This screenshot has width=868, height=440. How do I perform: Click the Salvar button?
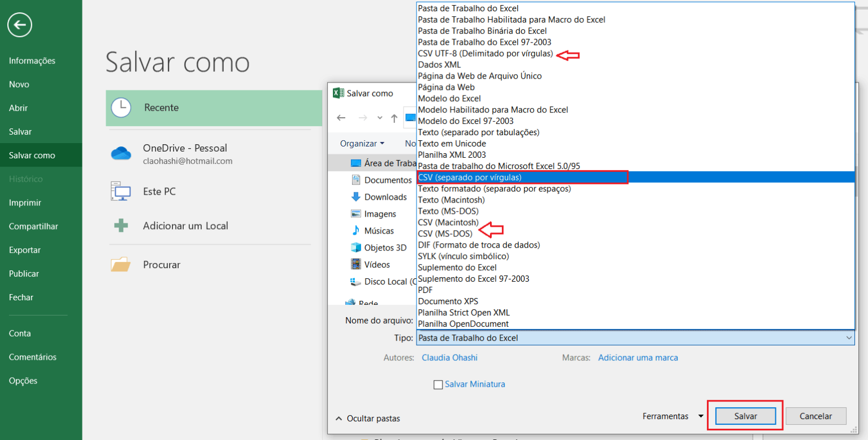[x=745, y=416]
